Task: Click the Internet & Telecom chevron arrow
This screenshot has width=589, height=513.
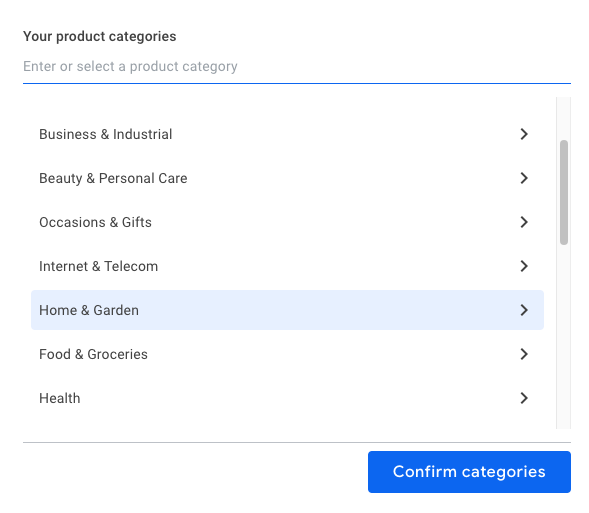Action: pyautogui.click(x=524, y=266)
